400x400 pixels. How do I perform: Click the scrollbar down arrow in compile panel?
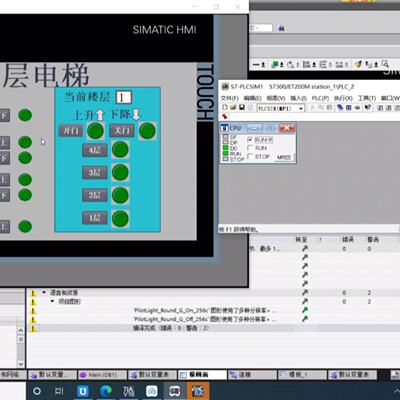point(21,364)
